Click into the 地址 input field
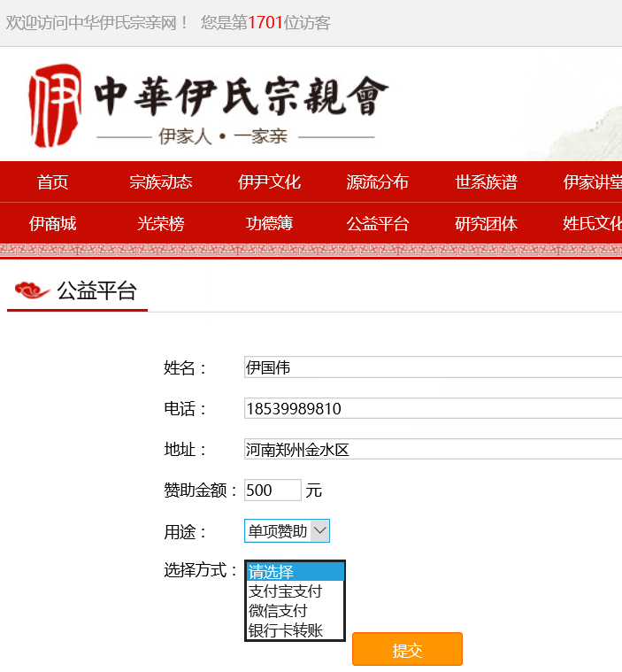 click(x=433, y=449)
